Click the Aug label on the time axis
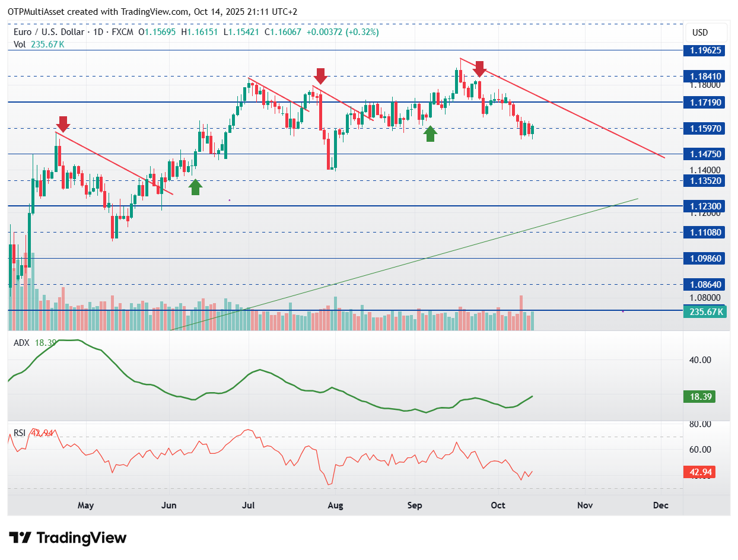The height and width of the screenshot is (560, 738). point(336,505)
